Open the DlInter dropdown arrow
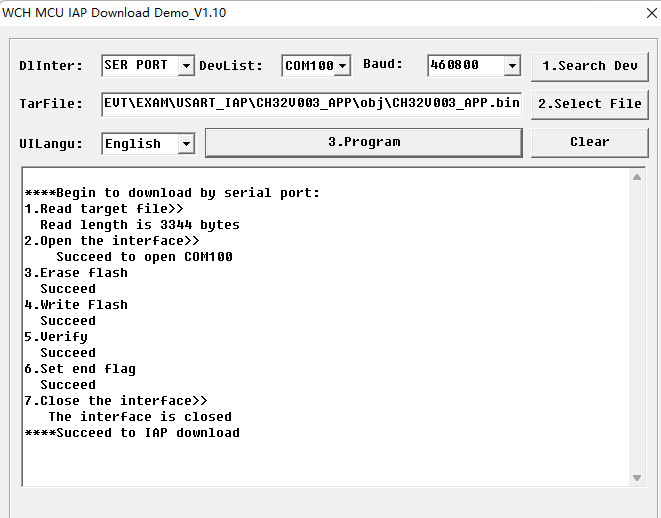 186,66
